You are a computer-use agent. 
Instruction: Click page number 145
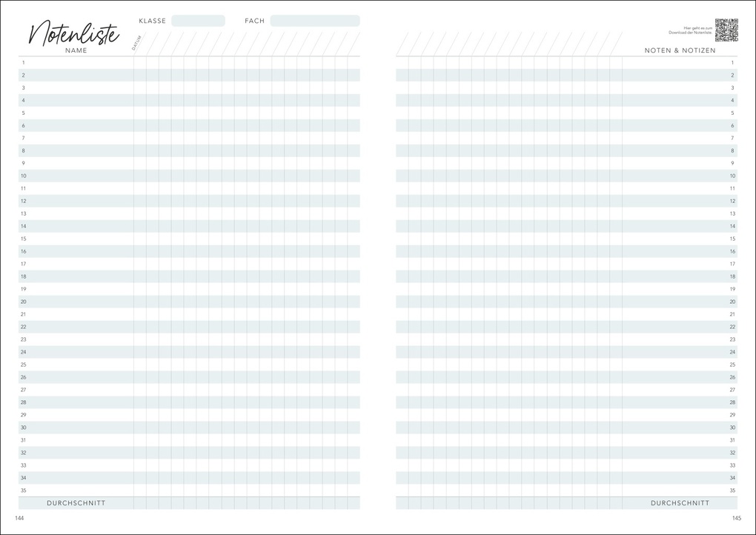tap(736, 518)
